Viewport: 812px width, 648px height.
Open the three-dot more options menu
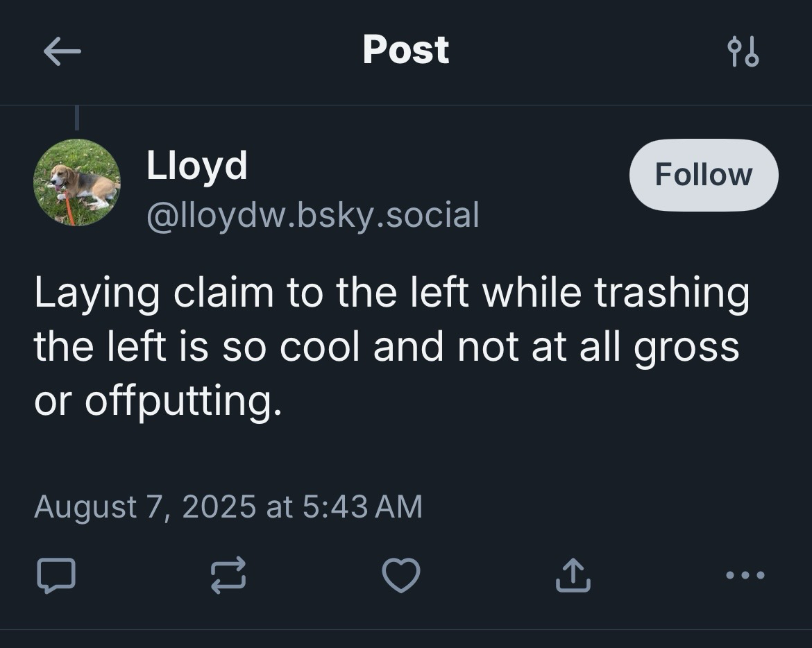tap(745, 574)
